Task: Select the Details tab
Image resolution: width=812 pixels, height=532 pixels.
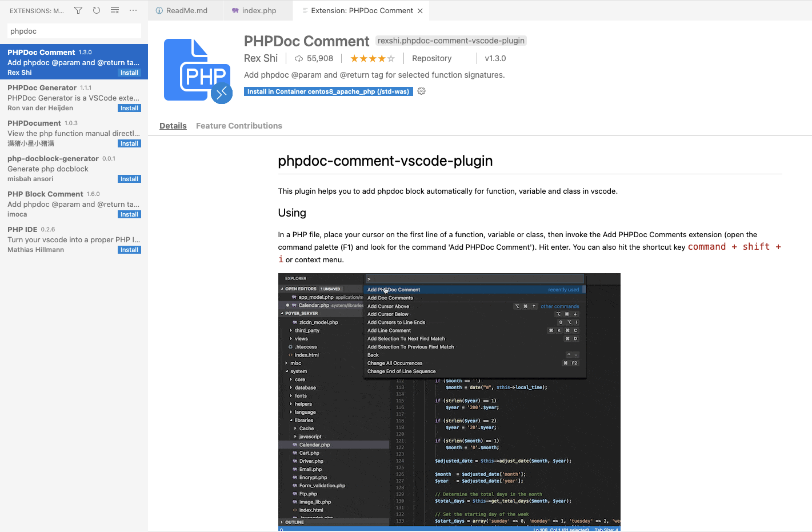Action: coord(173,126)
